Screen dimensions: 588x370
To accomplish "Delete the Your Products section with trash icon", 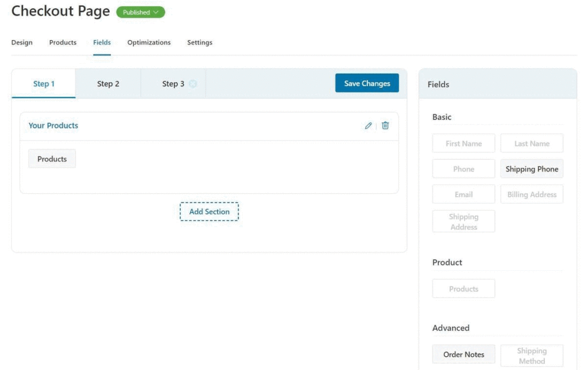I will [x=385, y=126].
